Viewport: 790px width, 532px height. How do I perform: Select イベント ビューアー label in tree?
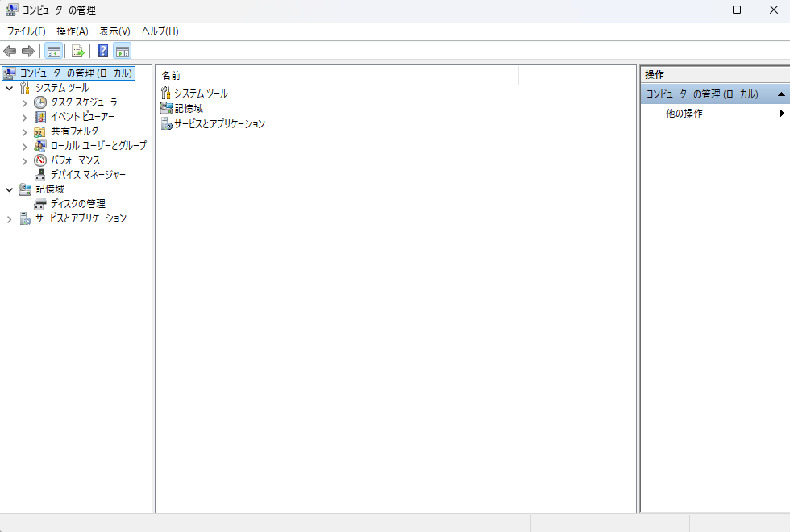(82, 117)
